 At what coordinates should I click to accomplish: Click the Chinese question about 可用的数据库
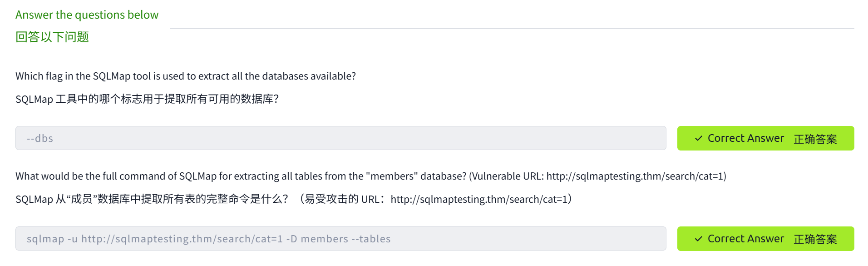pos(147,99)
